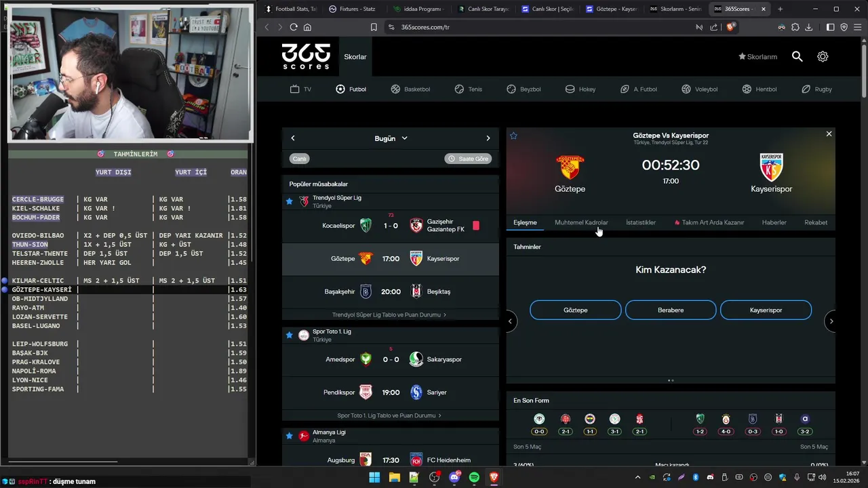Click the Kayserispor team crest in match header
Screen dimensions: 868x488
click(x=771, y=167)
